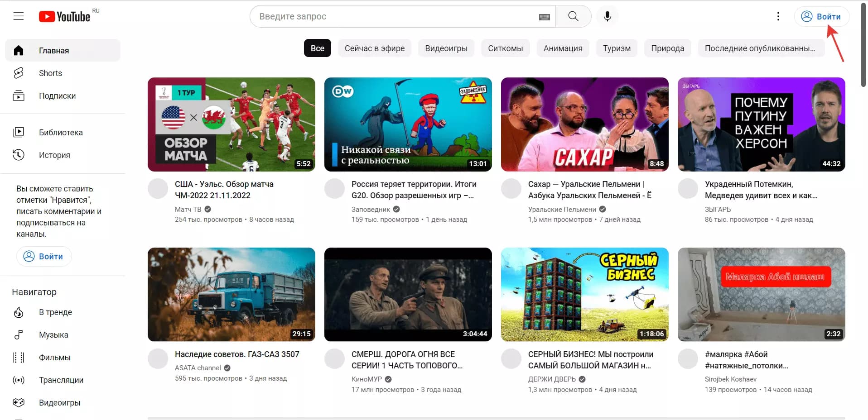Select the Природа filter chip
This screenshot has height=420, width=868.
pyautogui.click(x=668, y=48)
